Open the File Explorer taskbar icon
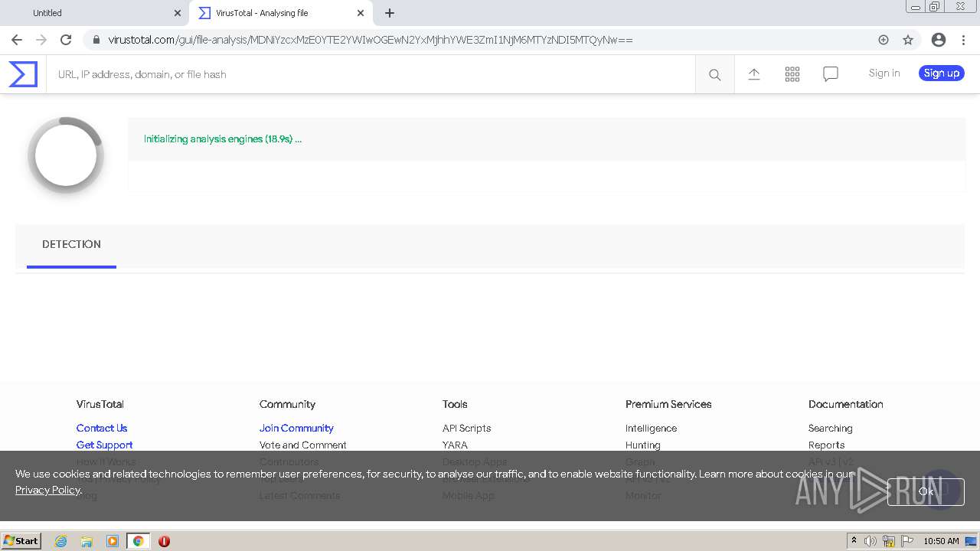 pos(87,541)
